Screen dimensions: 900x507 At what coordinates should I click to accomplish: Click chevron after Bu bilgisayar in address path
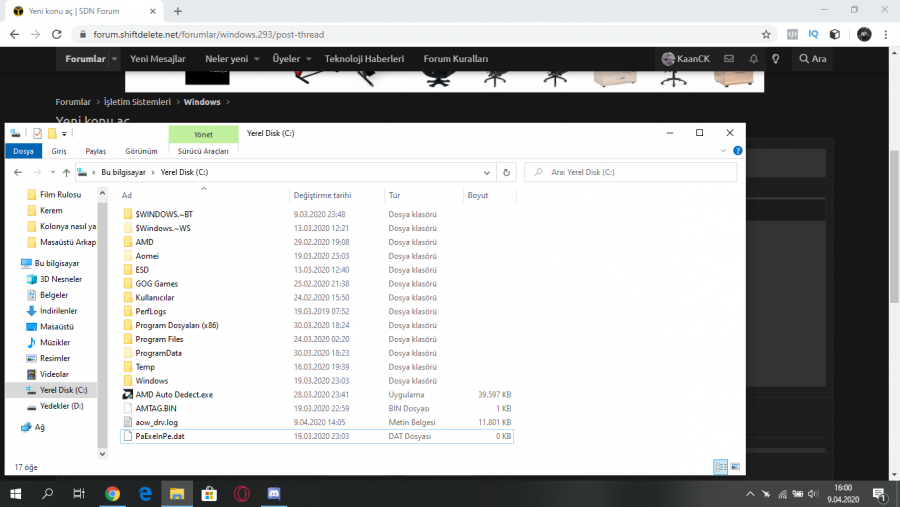tap(153, 172)
